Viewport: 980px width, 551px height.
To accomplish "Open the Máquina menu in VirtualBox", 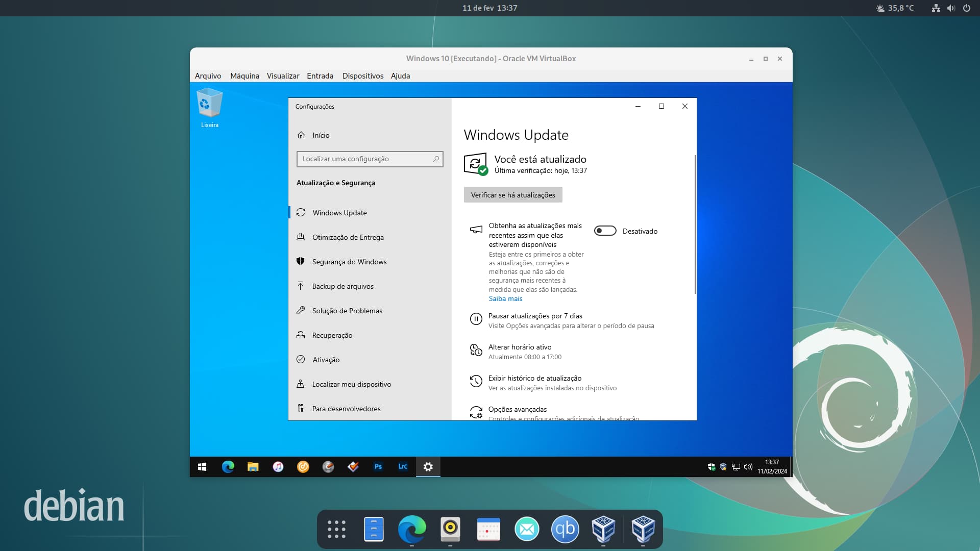I will tap(244, 76).
